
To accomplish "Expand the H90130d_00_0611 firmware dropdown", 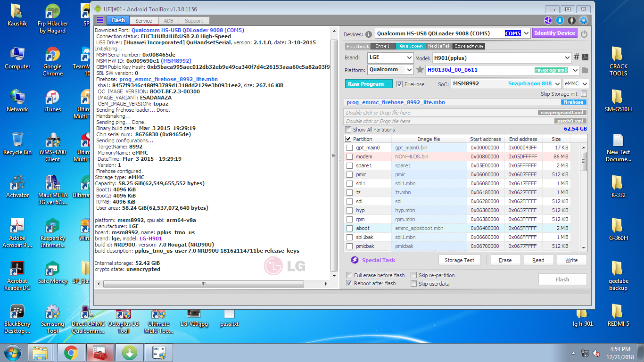I will [575, 70].
